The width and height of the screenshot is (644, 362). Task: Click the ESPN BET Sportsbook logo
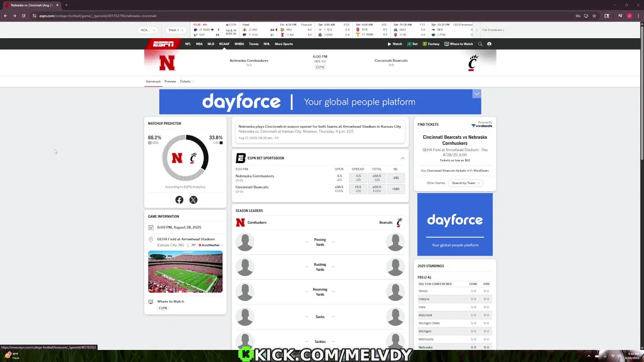pos(240,158)
